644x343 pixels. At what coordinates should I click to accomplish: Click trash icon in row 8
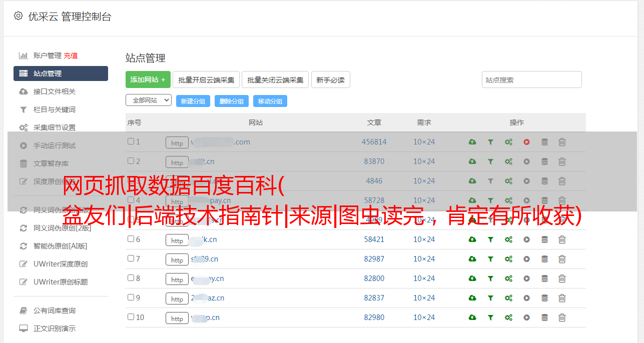click(562, 278)
